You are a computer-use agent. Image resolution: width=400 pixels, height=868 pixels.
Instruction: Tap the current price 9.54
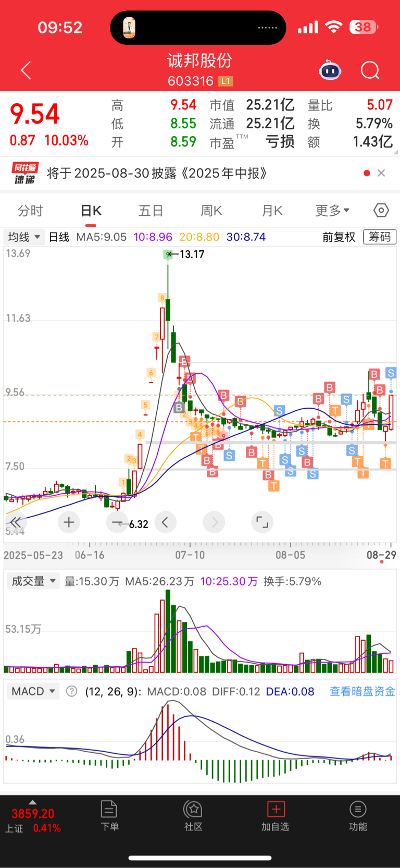pyautogui.click(x=35, y=114)
